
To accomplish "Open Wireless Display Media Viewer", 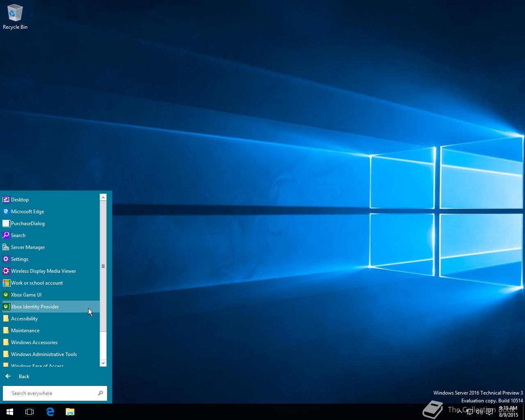I will 51,271.
